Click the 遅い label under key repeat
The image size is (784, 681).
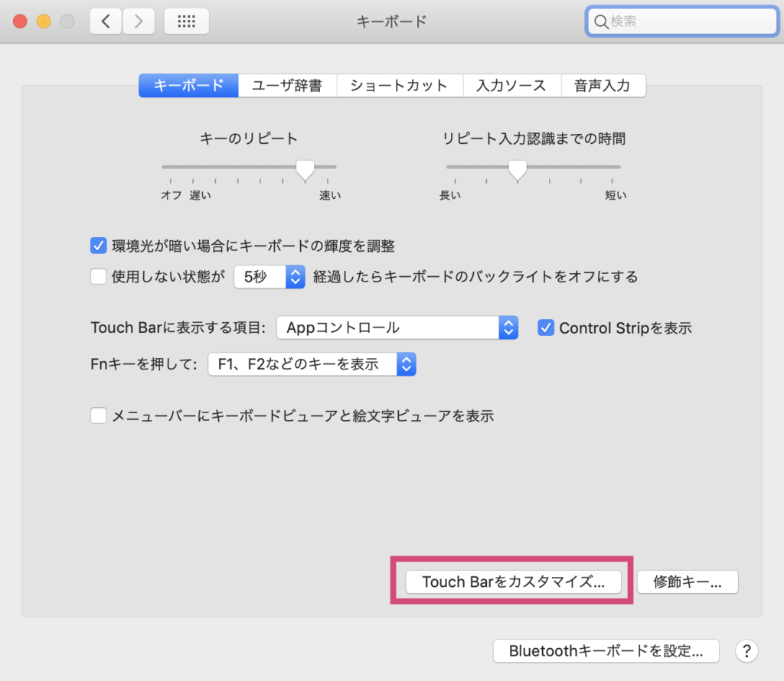(x=200, y=195)
